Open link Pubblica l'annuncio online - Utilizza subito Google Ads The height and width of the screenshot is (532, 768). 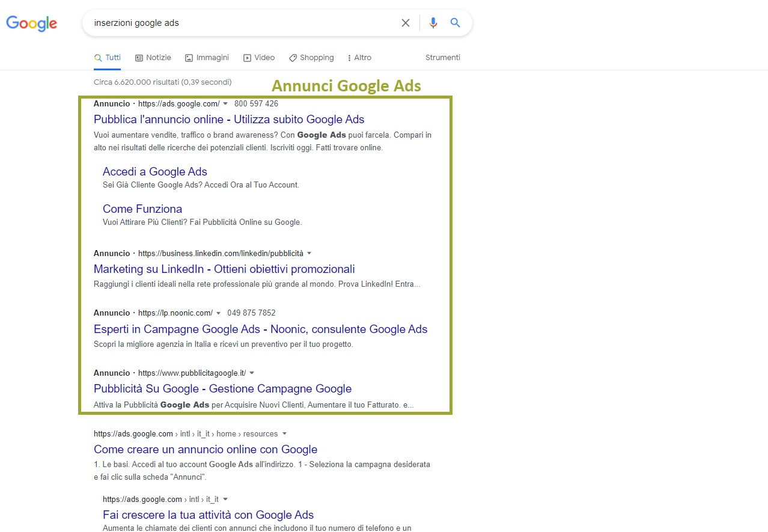(229, 119)
